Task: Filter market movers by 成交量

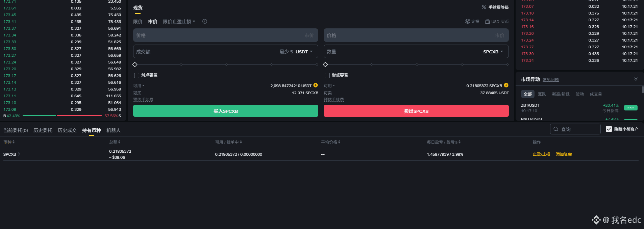Action: [x=596, y=94]
